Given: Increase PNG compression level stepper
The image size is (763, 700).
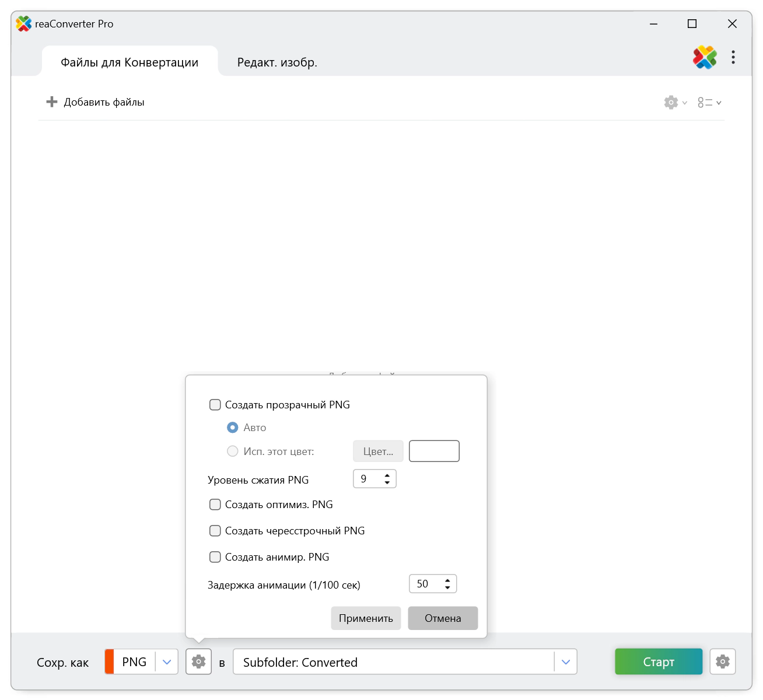Looking at the screenshot, I should click(x=387, y=475).
